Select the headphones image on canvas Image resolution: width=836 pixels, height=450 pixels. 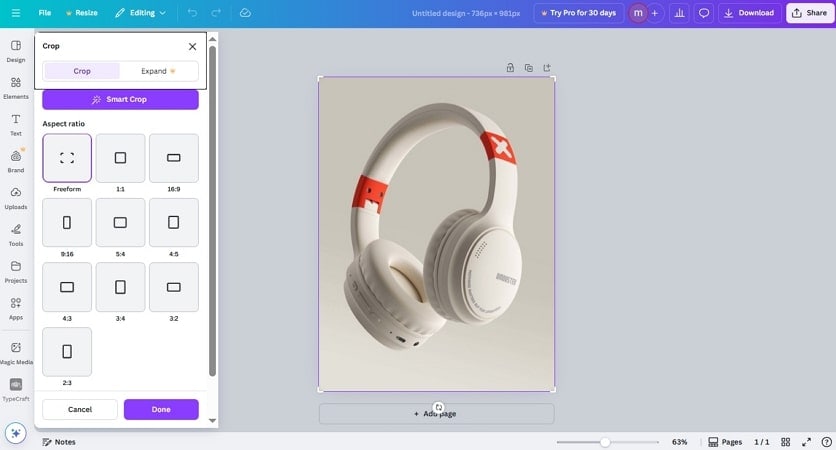pyautogui.click(x=437, y=234)
